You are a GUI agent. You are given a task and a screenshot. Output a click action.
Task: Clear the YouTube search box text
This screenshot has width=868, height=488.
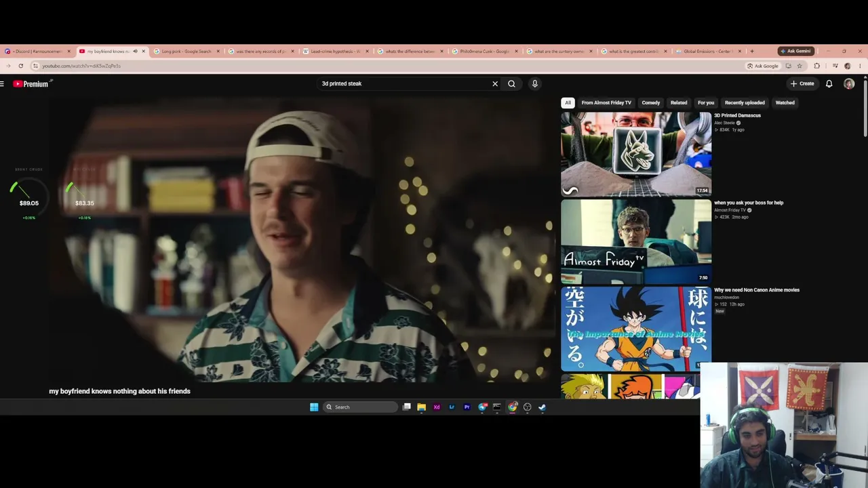coord(495,84)
